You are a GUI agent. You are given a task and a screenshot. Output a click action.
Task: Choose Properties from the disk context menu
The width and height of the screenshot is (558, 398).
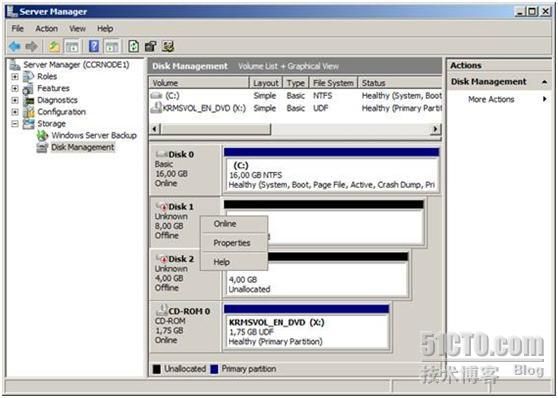[234, 243]
